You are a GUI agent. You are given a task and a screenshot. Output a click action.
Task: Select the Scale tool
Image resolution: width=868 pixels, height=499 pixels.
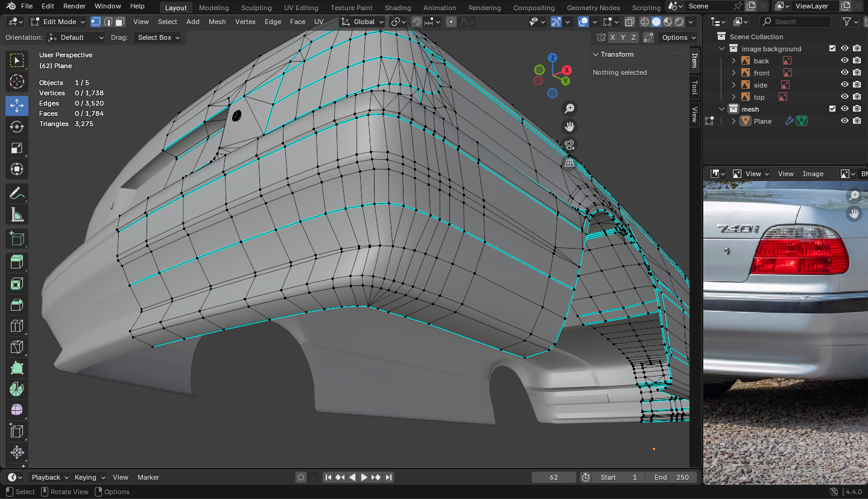coord(17,148)
